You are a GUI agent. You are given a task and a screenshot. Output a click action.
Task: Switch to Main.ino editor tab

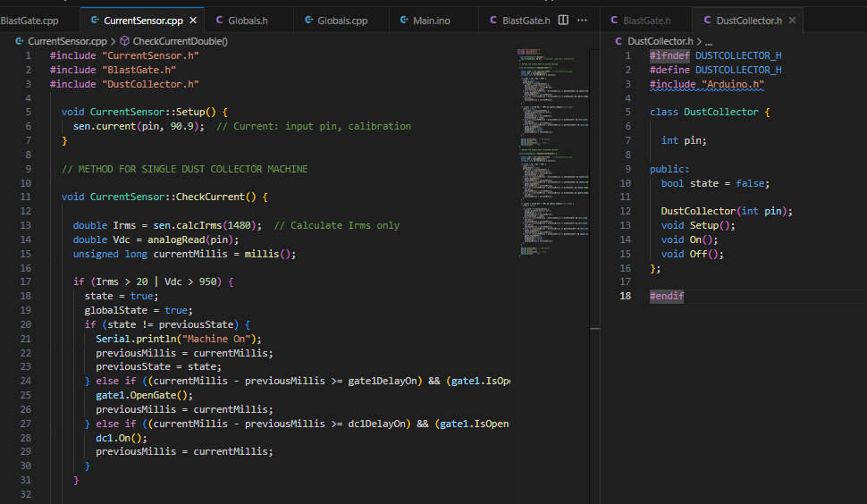pyautogui.click(x=431, y=20)
